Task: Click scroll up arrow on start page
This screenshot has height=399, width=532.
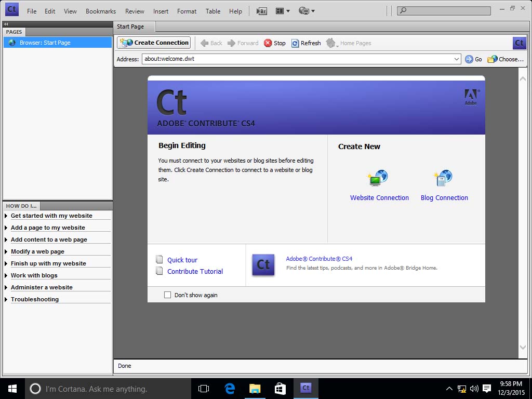Action: pyautogui.click(x=523, y=79)
